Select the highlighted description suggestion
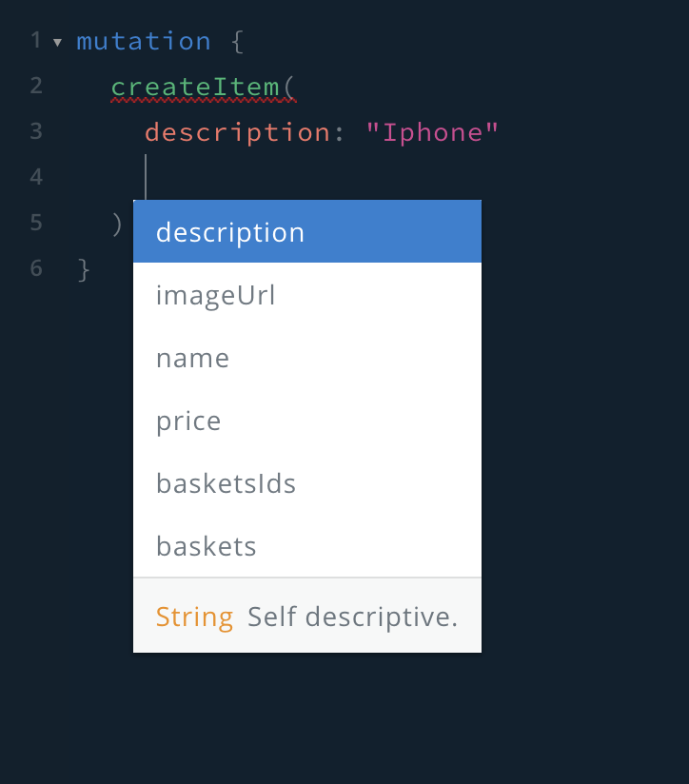 coord(229,231)
